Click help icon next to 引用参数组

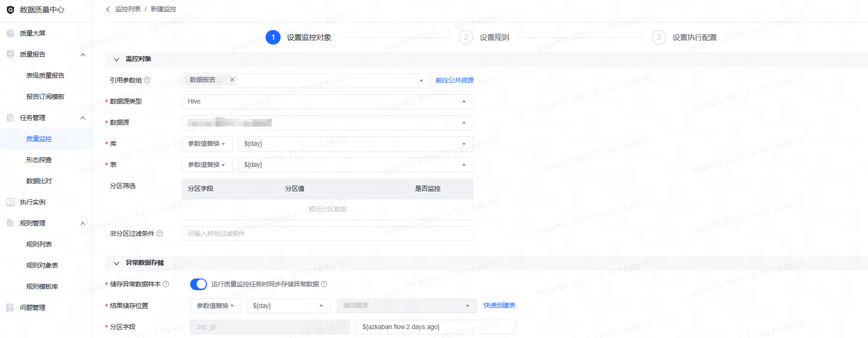coord(147,80)
